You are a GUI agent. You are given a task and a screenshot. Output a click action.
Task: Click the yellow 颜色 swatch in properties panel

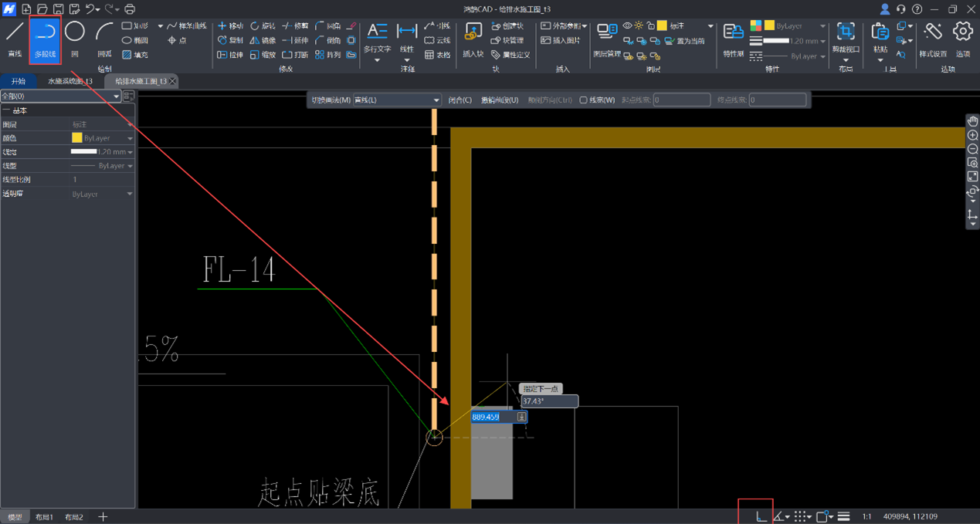click(x=76, y=138)
